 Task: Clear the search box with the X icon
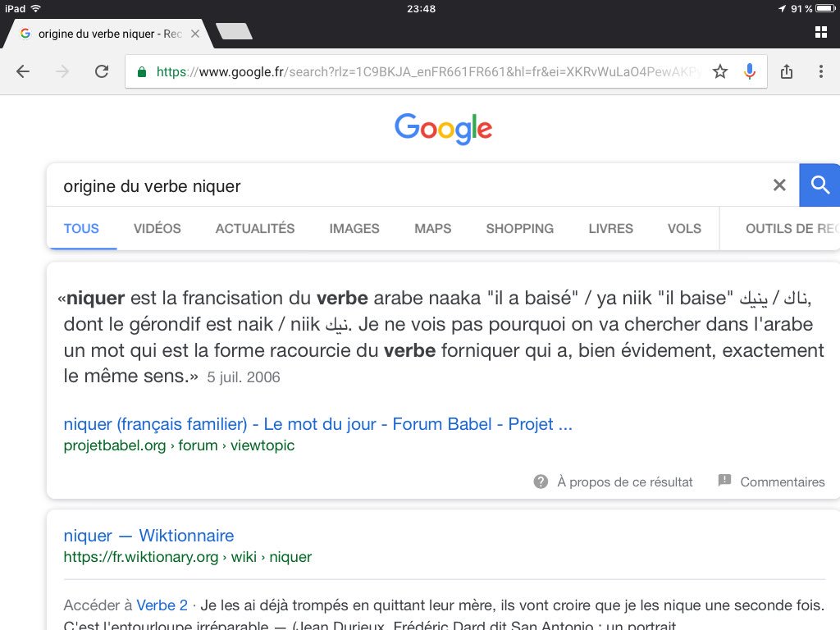[779, 185]
